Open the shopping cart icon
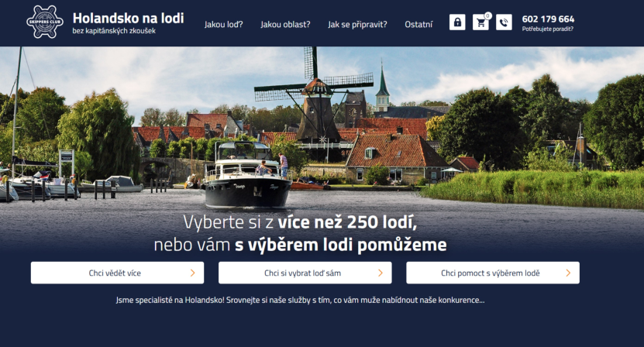Viewport: 644px width, 347px height. [480, 22]
